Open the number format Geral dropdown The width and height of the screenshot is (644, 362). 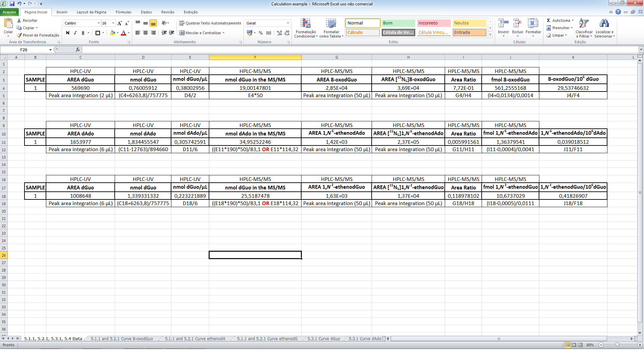pyautogui.click(x=288, y=23)
